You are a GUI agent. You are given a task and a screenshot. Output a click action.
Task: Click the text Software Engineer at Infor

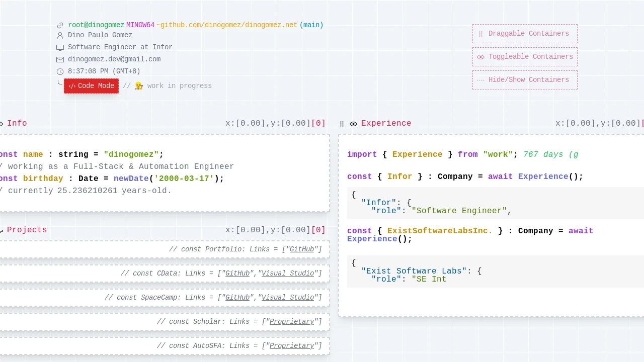tap(120, 47)
